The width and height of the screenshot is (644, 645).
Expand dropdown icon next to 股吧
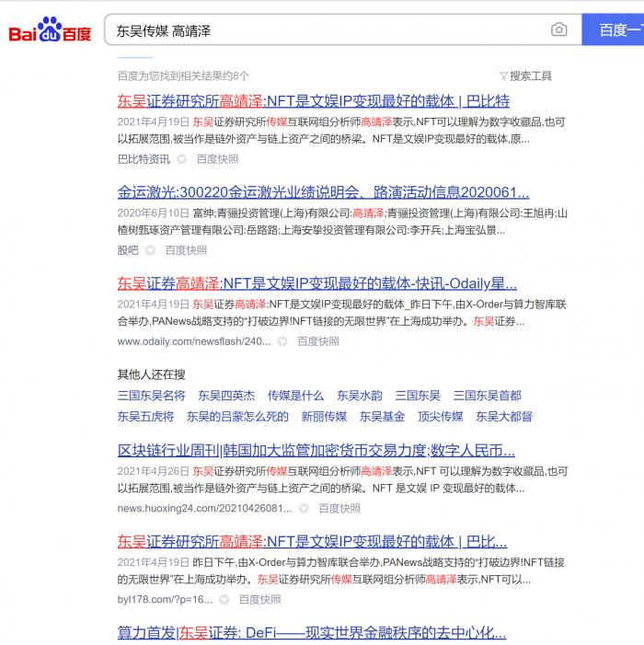pyautogui.click(x=150, y=250)
